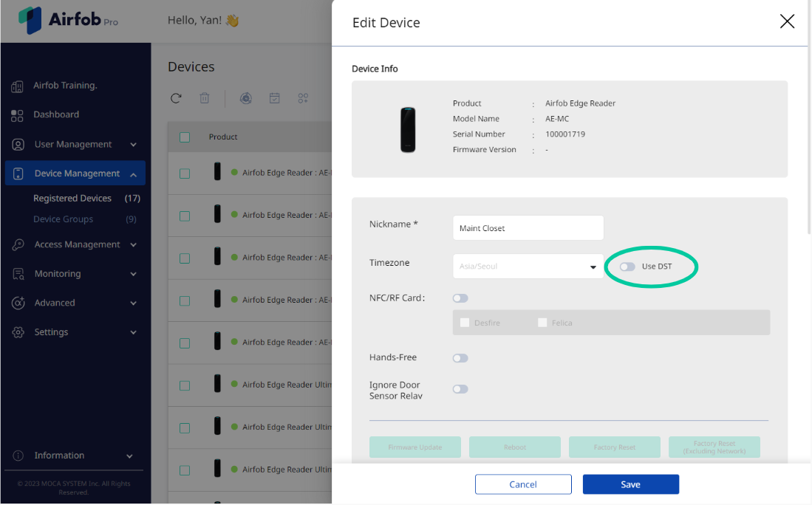Open Device Groups (9)
Viewport: 812px width, 505px height.
coord(85,219)
